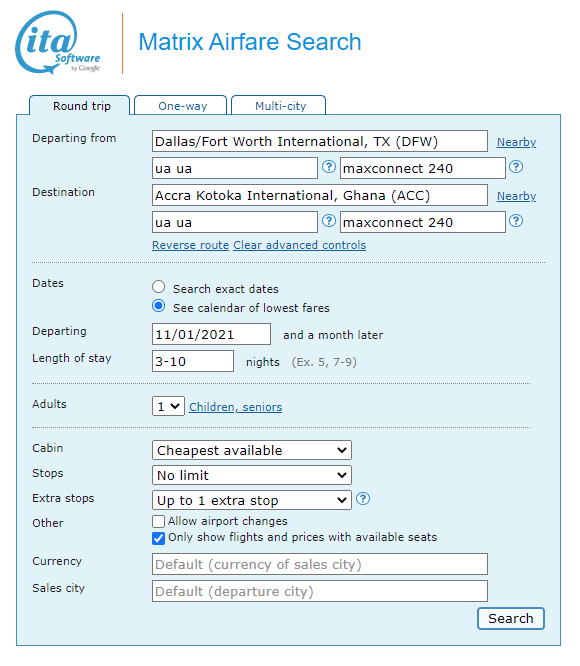Open help icon beside departure maxconnect extension field

(516, 167)
